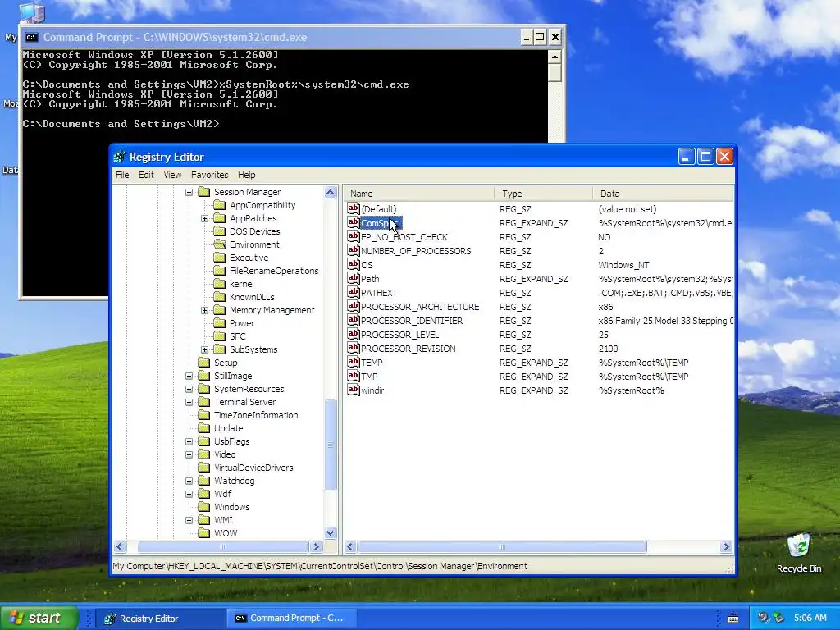Click the PATHEXT value string icon
840x630 pixels.
353,292
